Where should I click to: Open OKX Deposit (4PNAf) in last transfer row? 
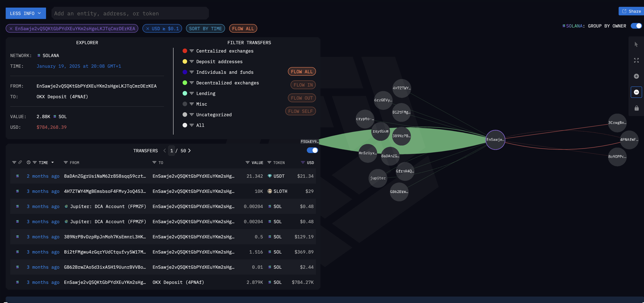pos(178,282)
